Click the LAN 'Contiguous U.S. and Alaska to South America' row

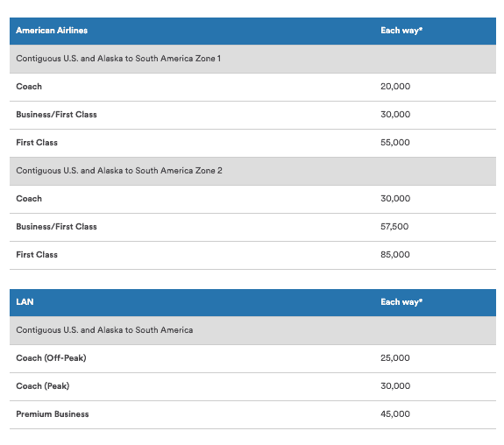click(252, 330)
